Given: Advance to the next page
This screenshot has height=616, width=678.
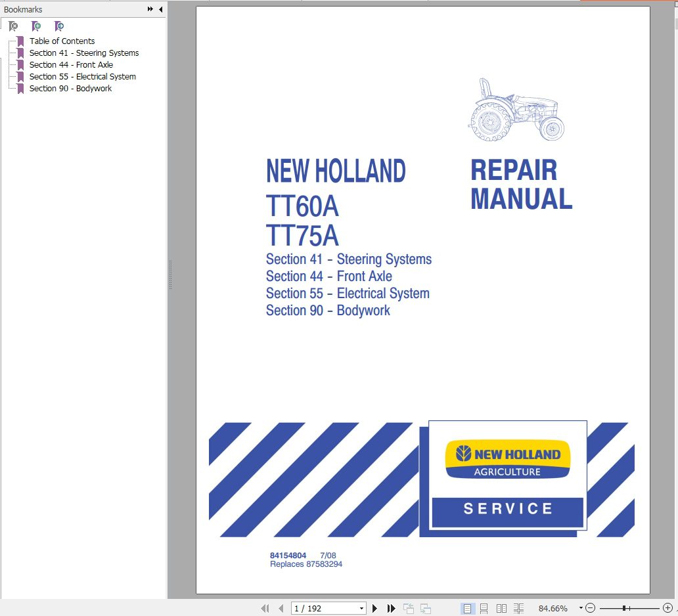Looking at the screenshot, I should click(x=375, y=608).
